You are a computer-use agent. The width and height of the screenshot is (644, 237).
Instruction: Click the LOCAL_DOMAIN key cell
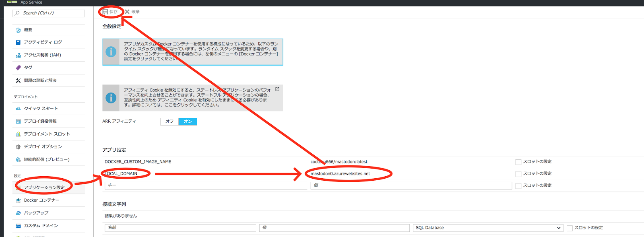click(x=121, y=174)
